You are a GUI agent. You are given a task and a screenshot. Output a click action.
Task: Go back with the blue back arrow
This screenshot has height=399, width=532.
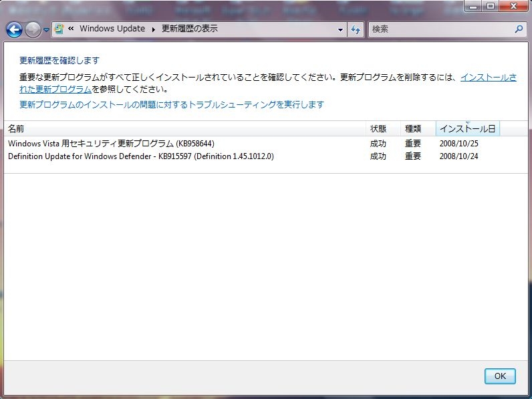coord(14,29)
